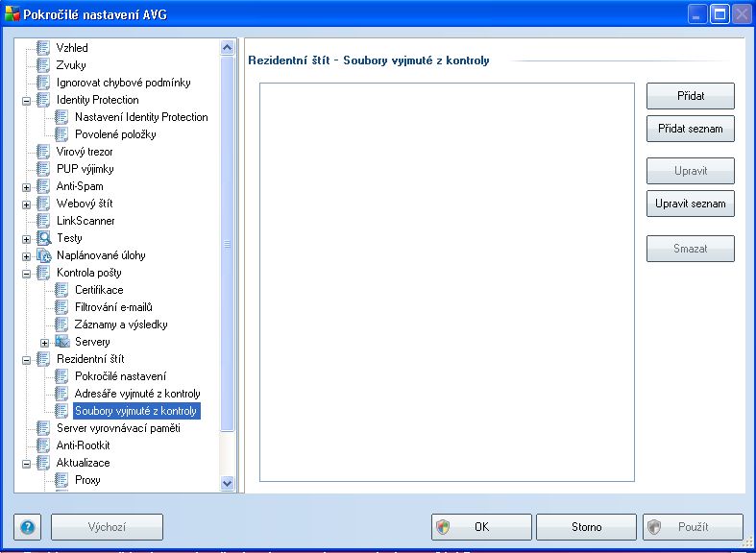Image resolution: width=756 pixels, height=553 pixels.
Task: Click the Servery computer icon
Action: [x=62, y=342]
